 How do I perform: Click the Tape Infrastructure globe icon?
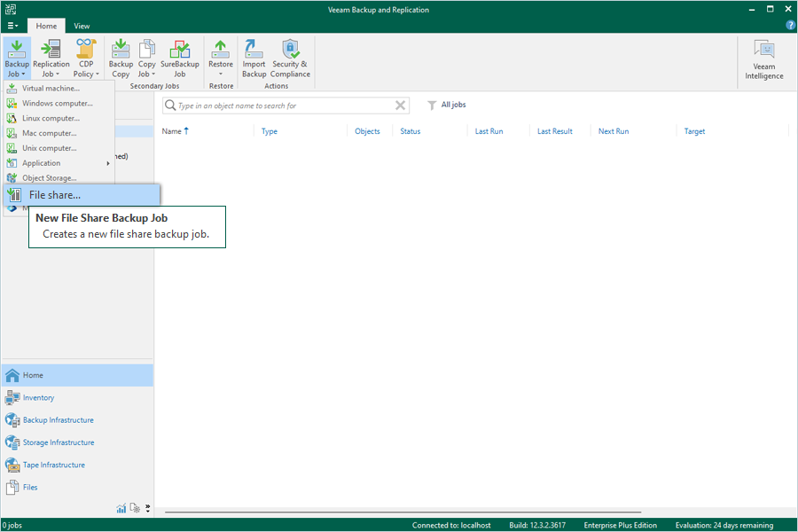pos(12,465)
